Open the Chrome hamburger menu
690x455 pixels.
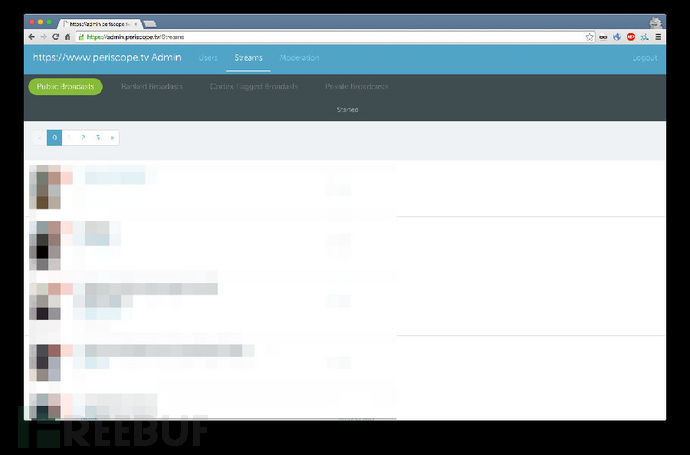click(x=658, y=37)
